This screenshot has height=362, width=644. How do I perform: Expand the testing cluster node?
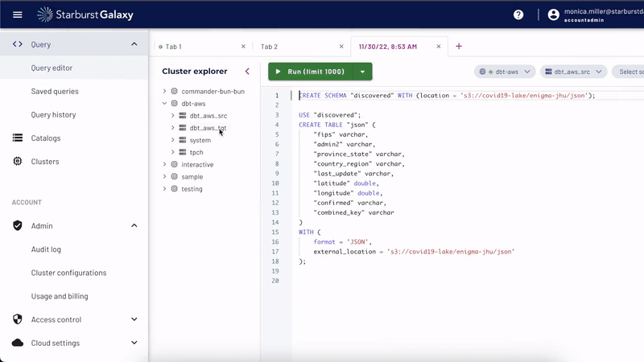(x=164, y=189)
